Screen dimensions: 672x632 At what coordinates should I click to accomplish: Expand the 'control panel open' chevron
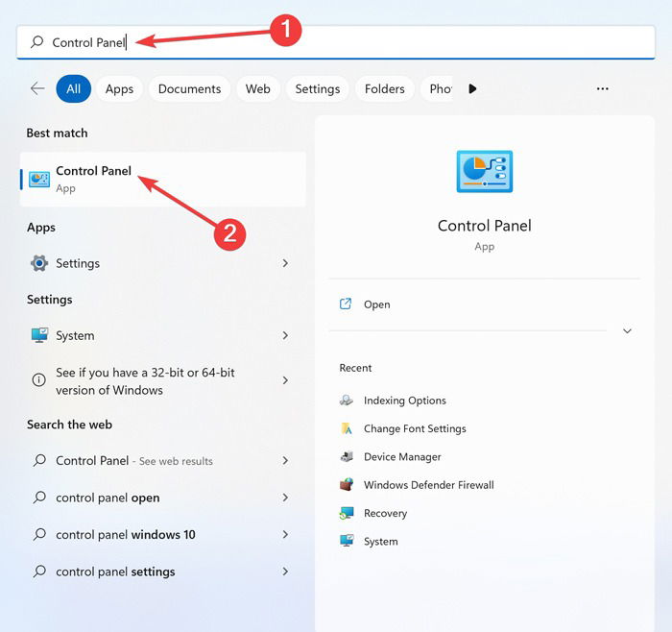[x=285, y=498]
